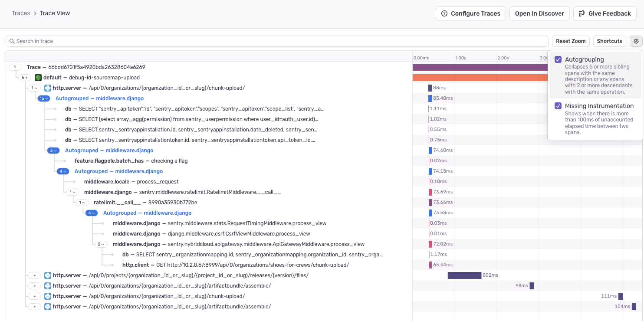The image size is (644, 321).
Task: Go back to Traces via the breadcrumb
Action: [x=21, y=13]
